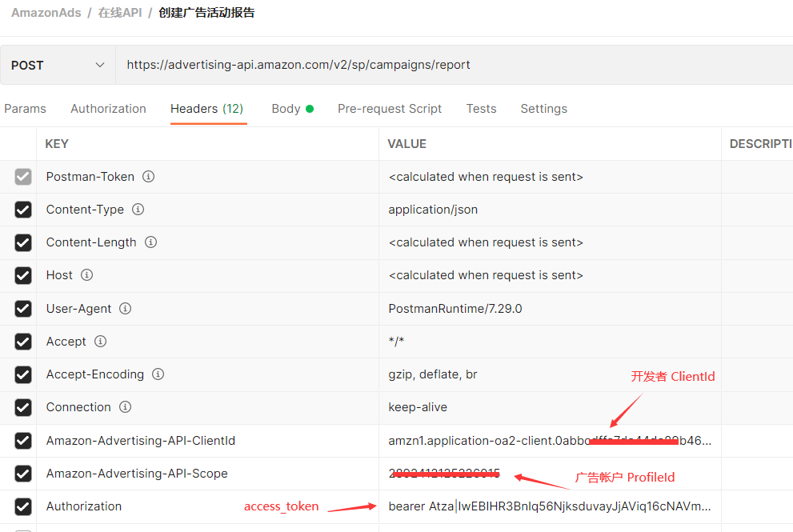The image size is (793, 532).
Task: Select the Headers (12) tab
Action: point(206,109)
